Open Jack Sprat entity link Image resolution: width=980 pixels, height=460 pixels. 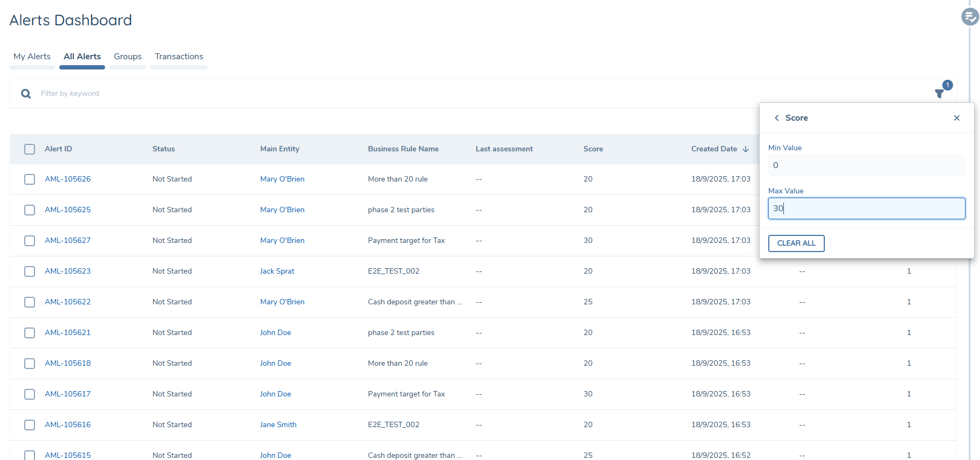tap(277, 271)
